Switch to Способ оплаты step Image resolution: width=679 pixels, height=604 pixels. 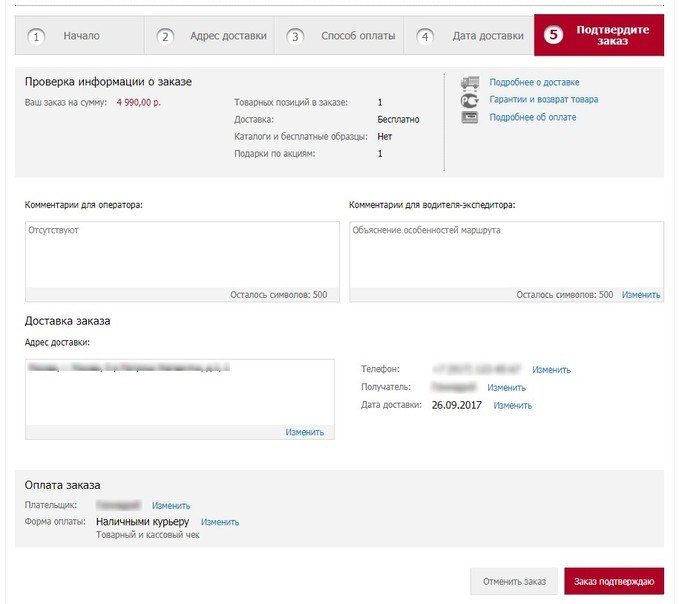click(339, 36)
